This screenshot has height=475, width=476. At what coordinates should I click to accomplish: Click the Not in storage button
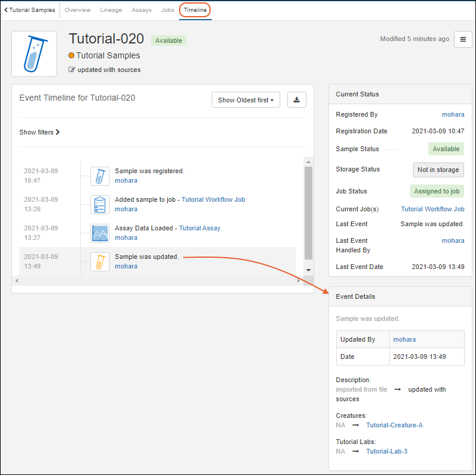coord(438,170)
